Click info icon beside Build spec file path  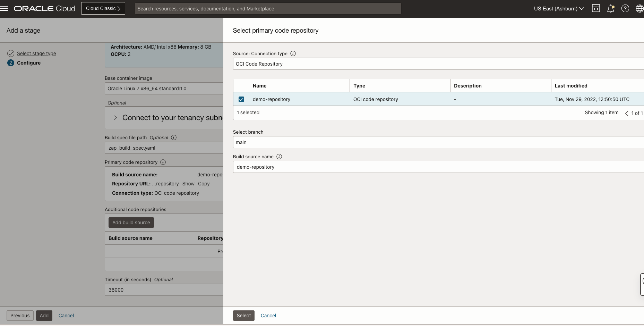(x=174, y=137)
